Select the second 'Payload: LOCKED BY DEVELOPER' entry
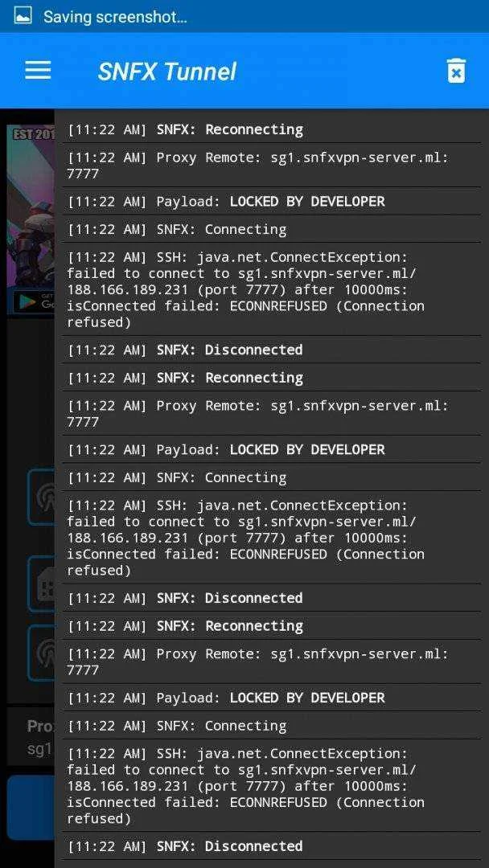The height and width of the screenshot is (868, 489). 271,449
